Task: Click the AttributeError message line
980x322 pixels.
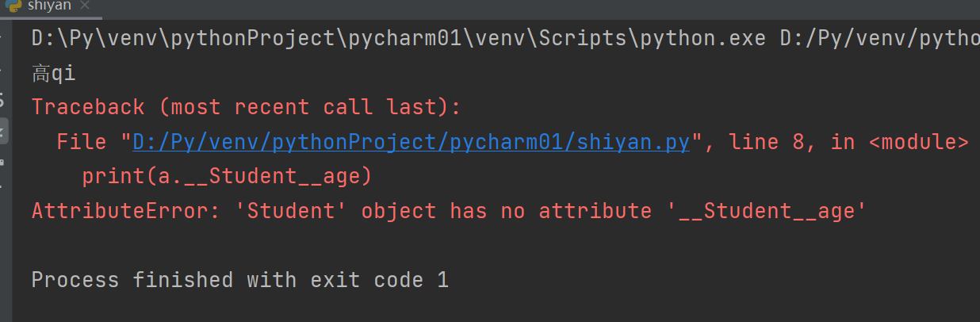Action: click(x=450, y=211)
